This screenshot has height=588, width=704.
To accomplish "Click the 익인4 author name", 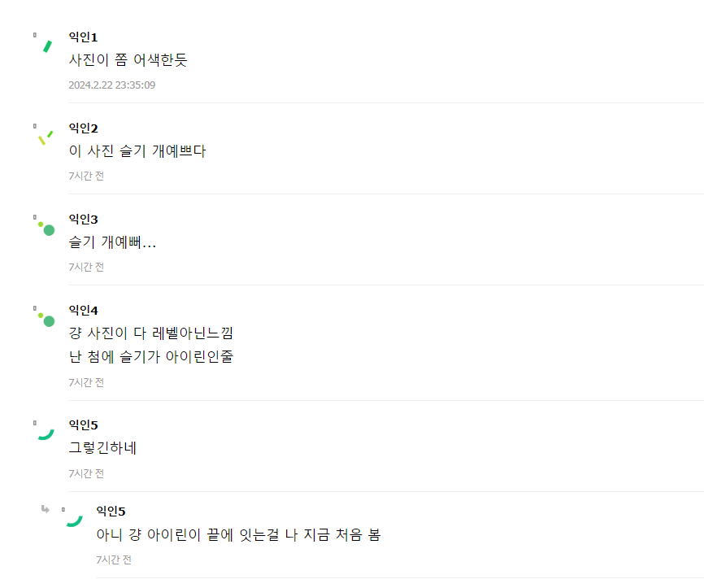I will click(x=83, y=311).
